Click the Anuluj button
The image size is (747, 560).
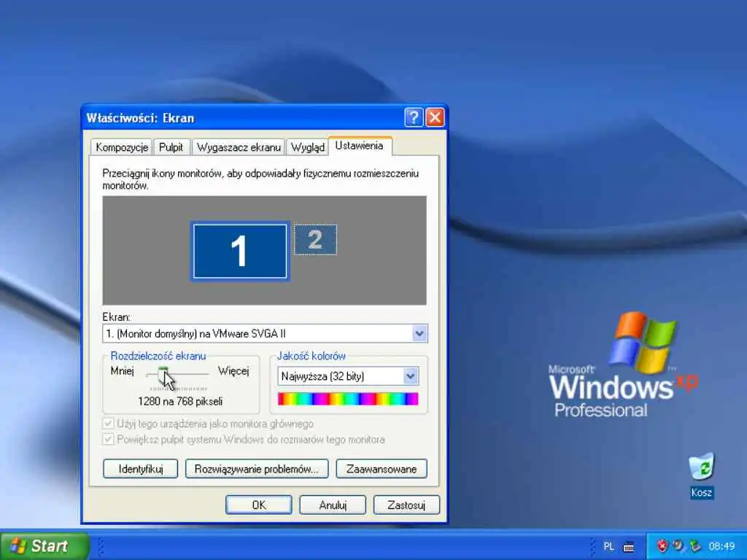point(333,505)
